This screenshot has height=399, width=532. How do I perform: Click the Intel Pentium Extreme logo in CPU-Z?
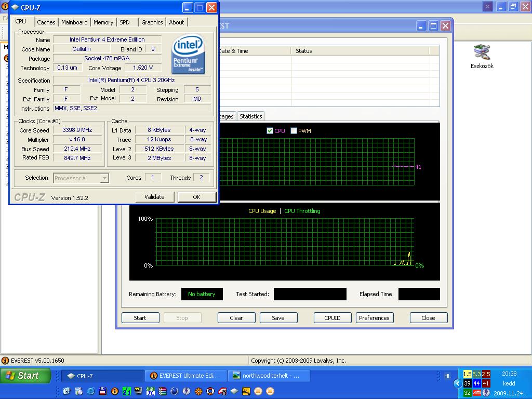tap(188, 54)
